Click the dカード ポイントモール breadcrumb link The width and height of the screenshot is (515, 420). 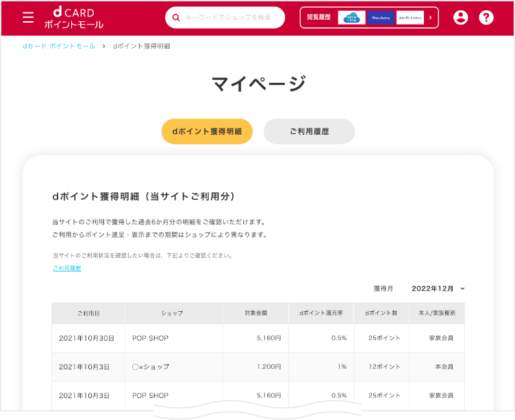click(x=59, y=46)
